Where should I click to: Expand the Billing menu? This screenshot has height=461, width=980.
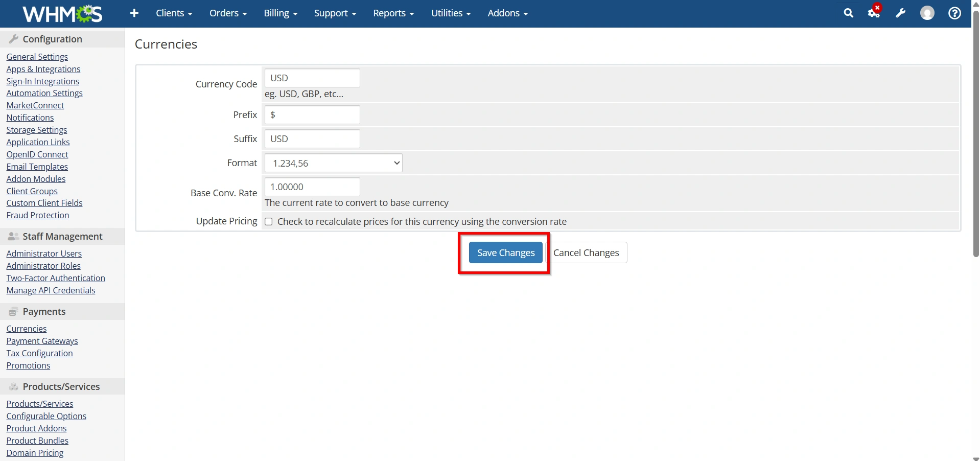pos(281,13)
